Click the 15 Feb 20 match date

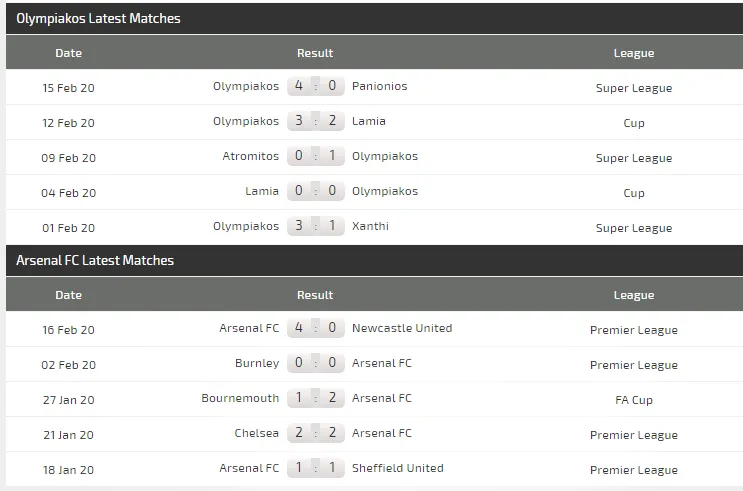click(x=68, y=88)
